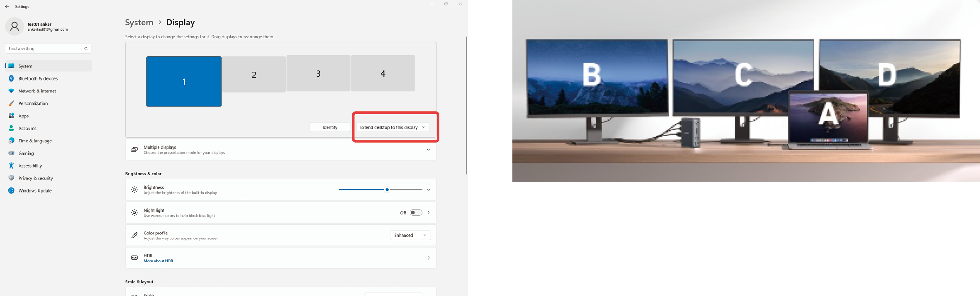Screen dimensions: 980x302
Task: Open Personalization from the sidebar
Action: coord(33,103)
